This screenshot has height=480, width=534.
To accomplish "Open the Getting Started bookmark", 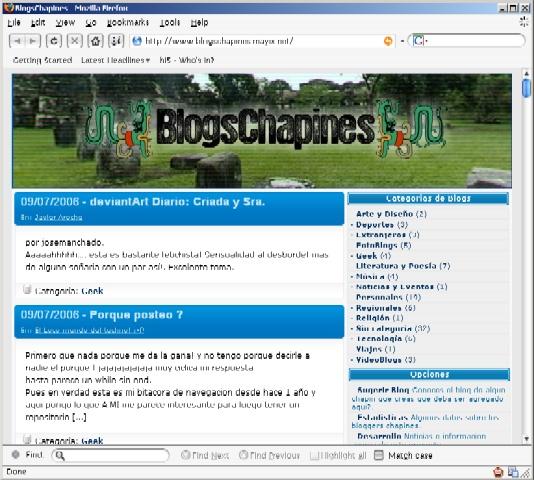I will point(42,60).
